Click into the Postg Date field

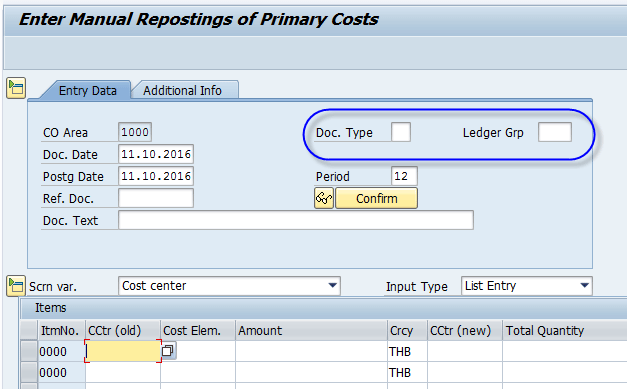156,176
